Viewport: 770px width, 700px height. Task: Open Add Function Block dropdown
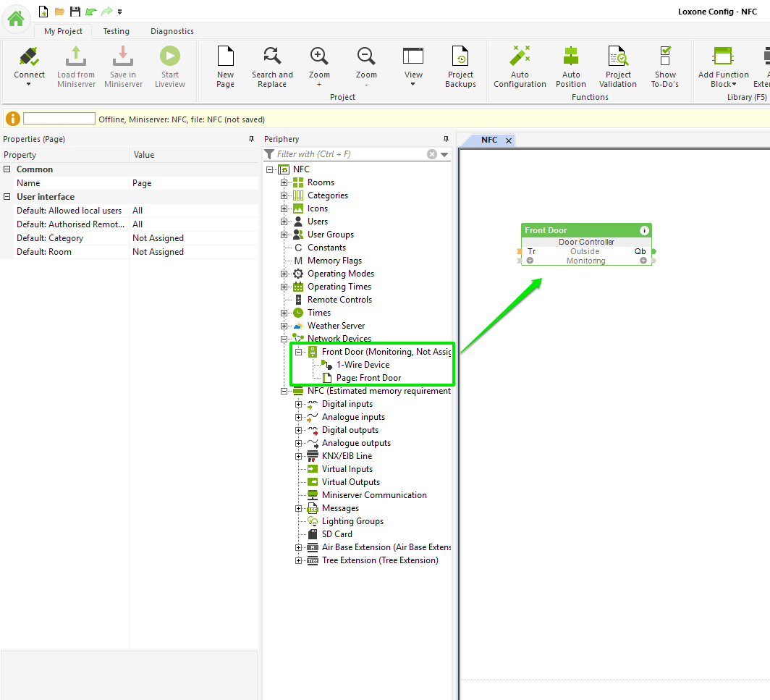(x=724, y=67)
